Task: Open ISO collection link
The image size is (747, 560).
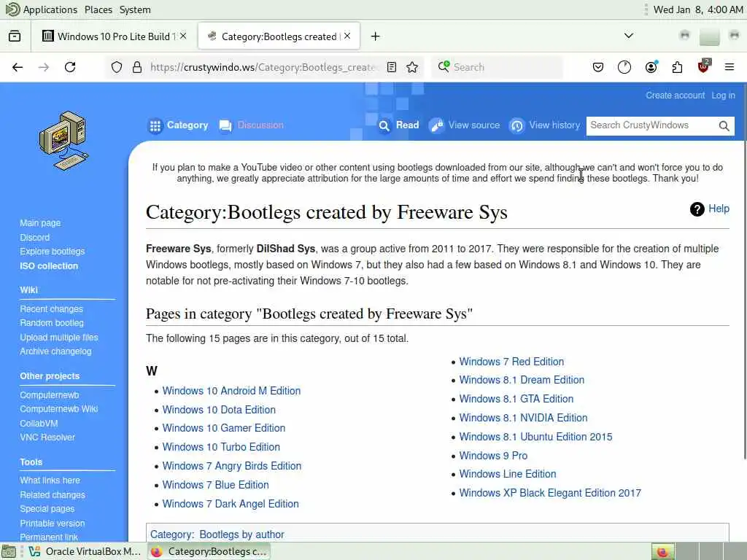Action: 49,265
